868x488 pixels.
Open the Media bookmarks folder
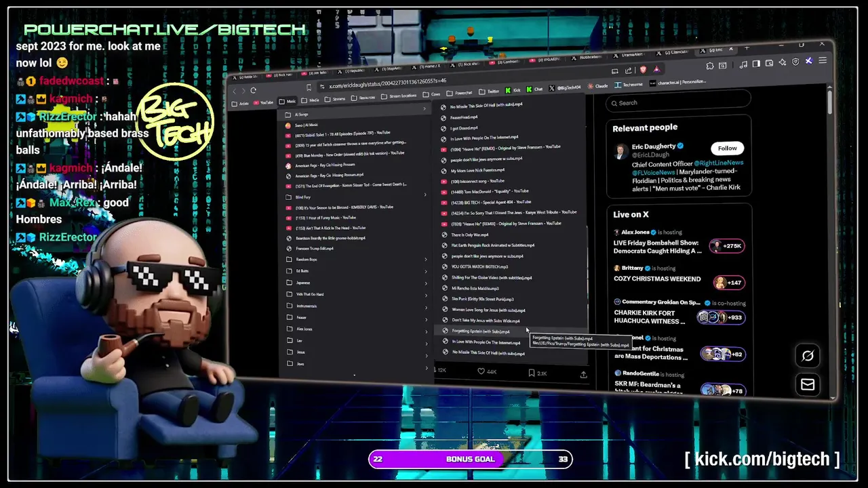(311, 100)
